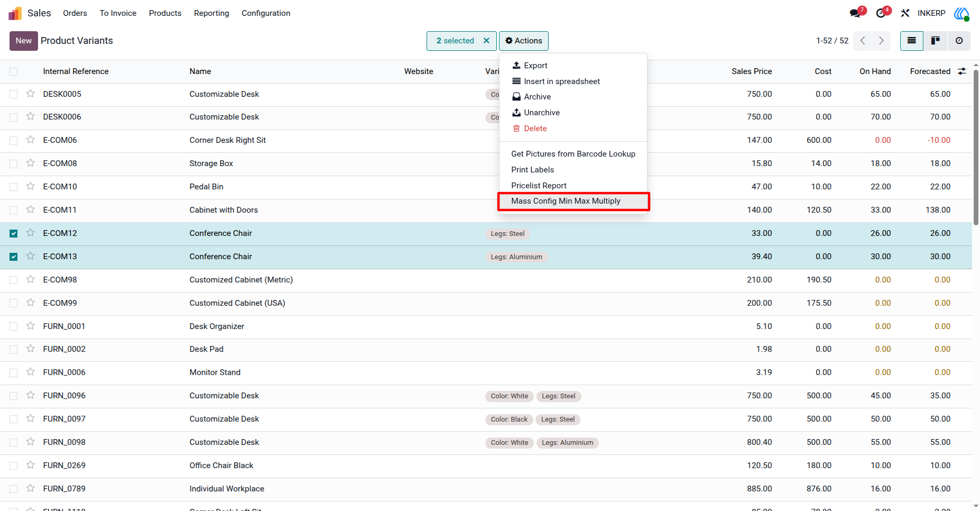Star the E-COM12 Conference Chair
Image resolution: width=980 pixels, height=511 pixels.
[31, 233]
